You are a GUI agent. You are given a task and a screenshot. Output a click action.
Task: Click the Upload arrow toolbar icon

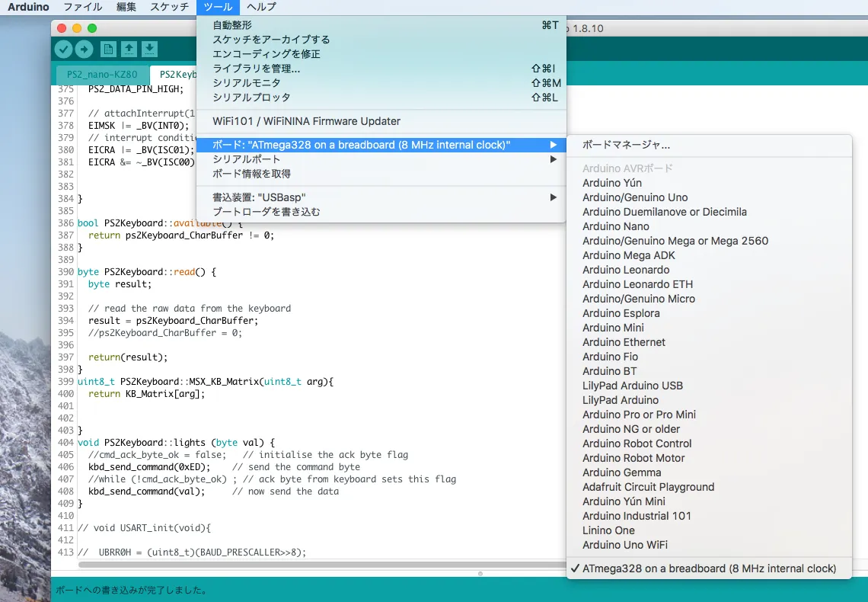[x=85, y=50]
